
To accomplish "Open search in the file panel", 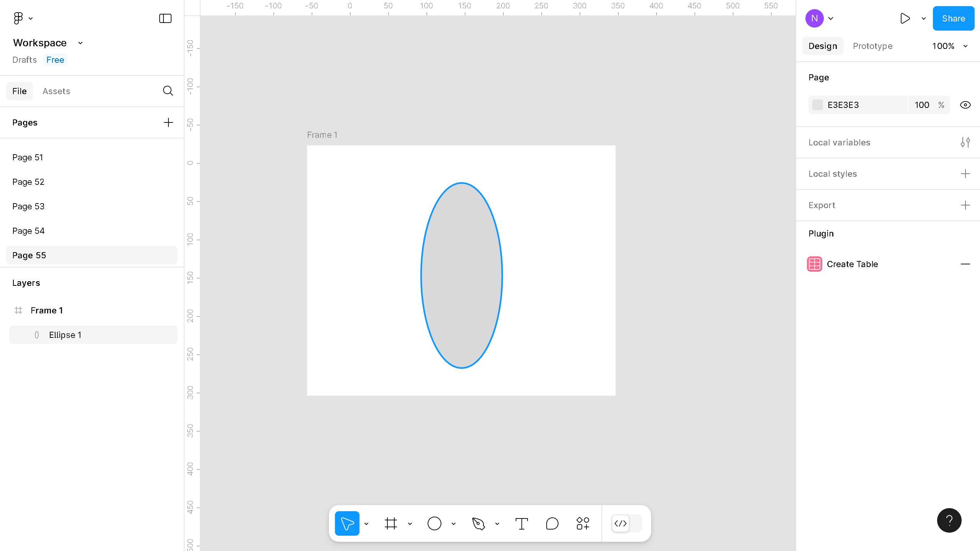I will [x=168, y=91].
